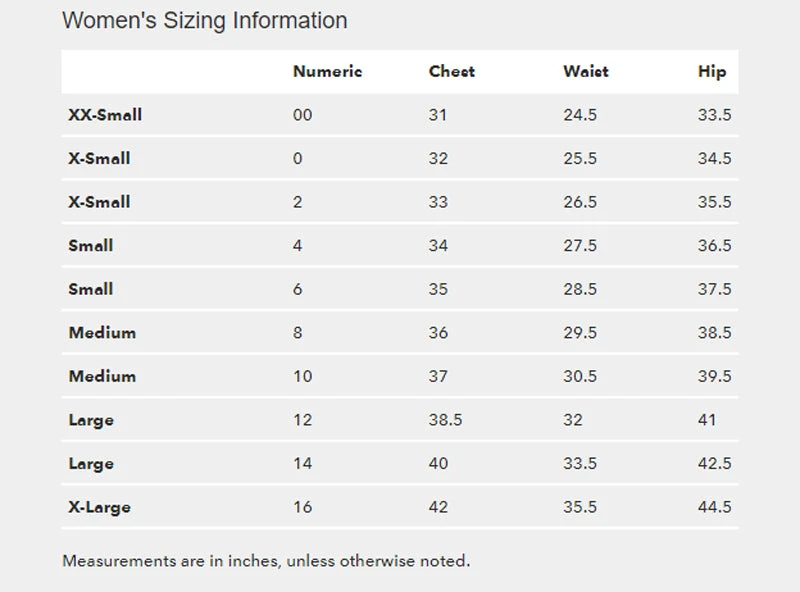Image resolution: width=800 pixels, height=592 pixels.
Task: Click hip measurement 44.5
Action: pyautogui.click(x=714, y=507)
